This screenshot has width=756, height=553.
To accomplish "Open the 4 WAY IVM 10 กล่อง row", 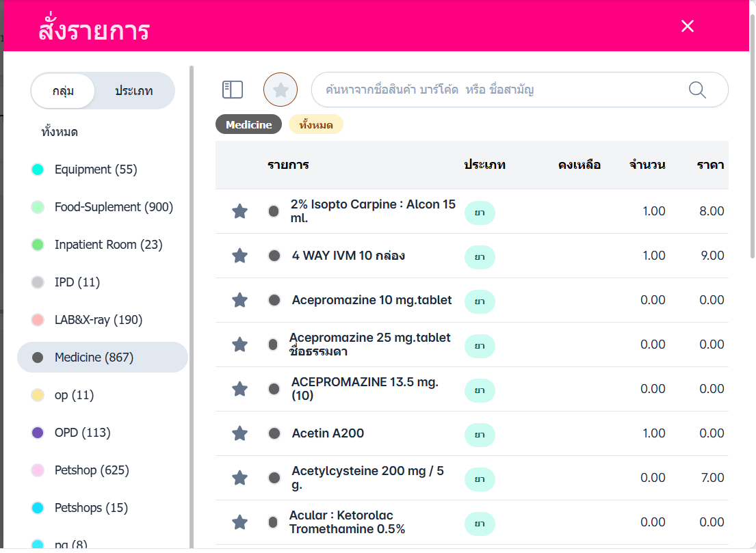I will coord(471,256).
